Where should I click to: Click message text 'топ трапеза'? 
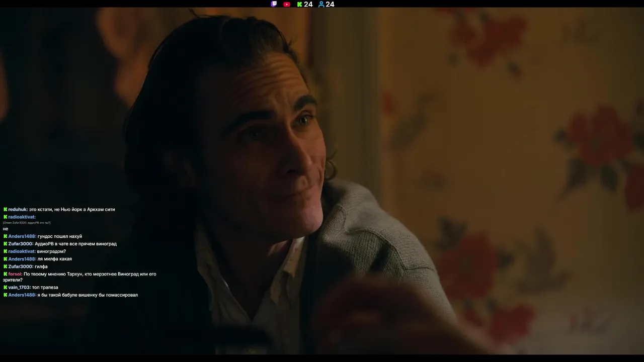click(45, 287)
